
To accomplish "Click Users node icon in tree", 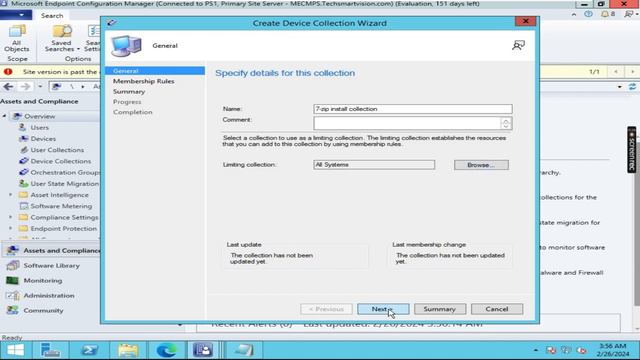I will (x=23, y=127).
